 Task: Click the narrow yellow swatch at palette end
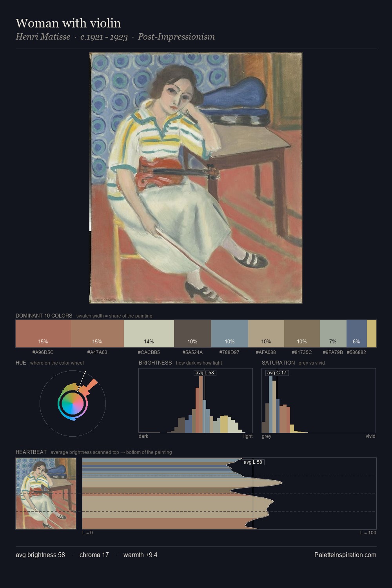coord(372,334)
